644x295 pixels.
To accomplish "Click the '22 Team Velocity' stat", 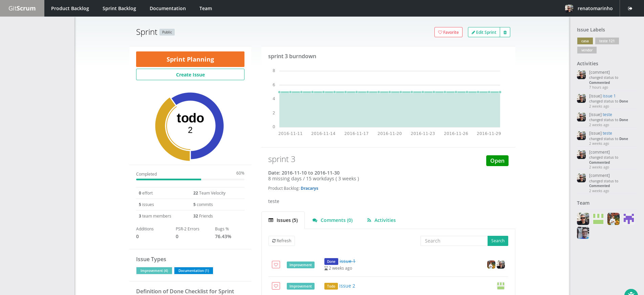I will click(209, 193).
